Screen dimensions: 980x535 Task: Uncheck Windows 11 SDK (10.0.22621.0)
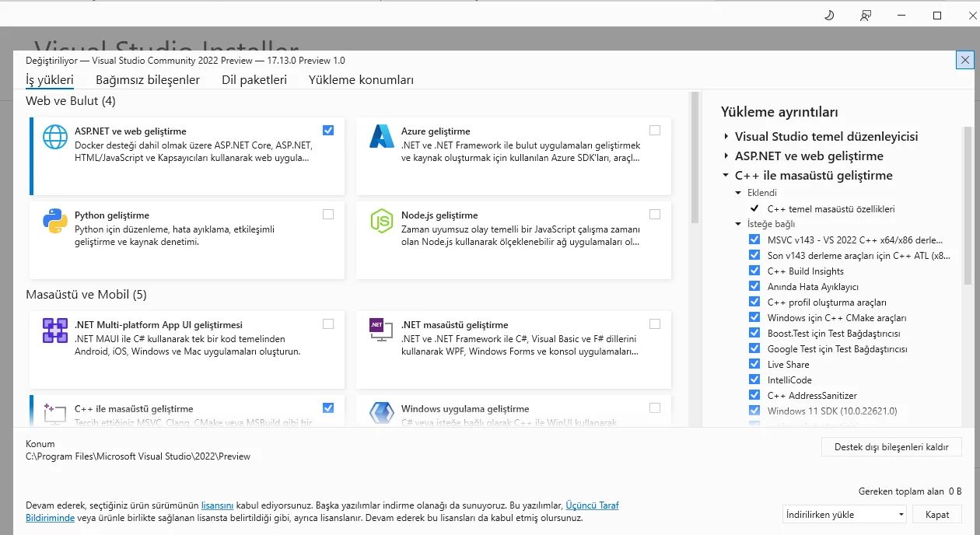click(754, 411)
